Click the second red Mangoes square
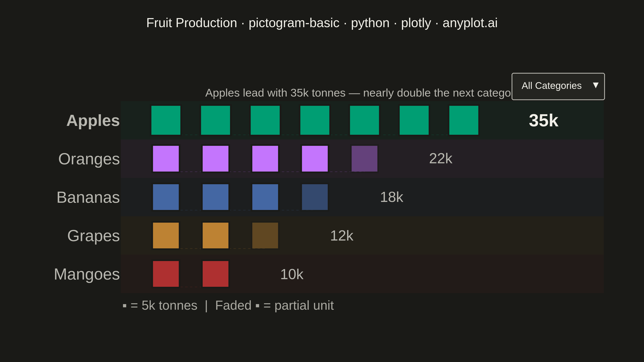Viewport: 644px width, 362px height. point(216,274)
